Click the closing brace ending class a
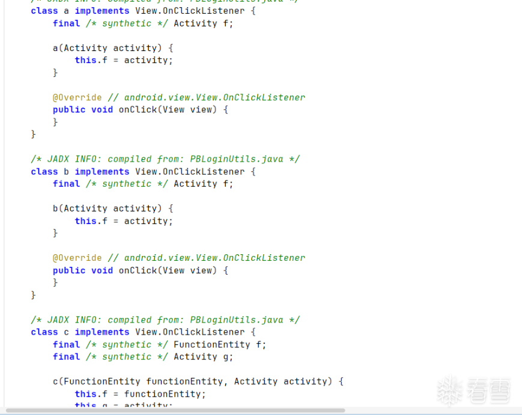This screenshot has width=522, height=420. [x=33, y=134]
